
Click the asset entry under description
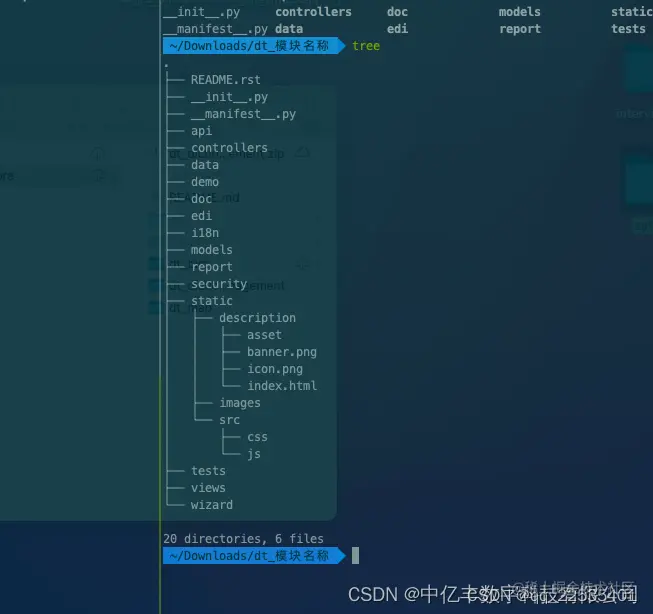click(x=264, y=335)
